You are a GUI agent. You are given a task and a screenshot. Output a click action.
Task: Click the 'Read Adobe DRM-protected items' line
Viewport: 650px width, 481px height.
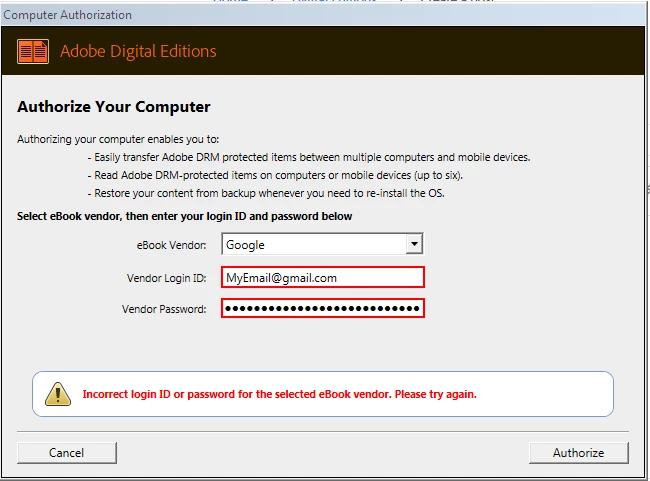(x=275, y=175)
